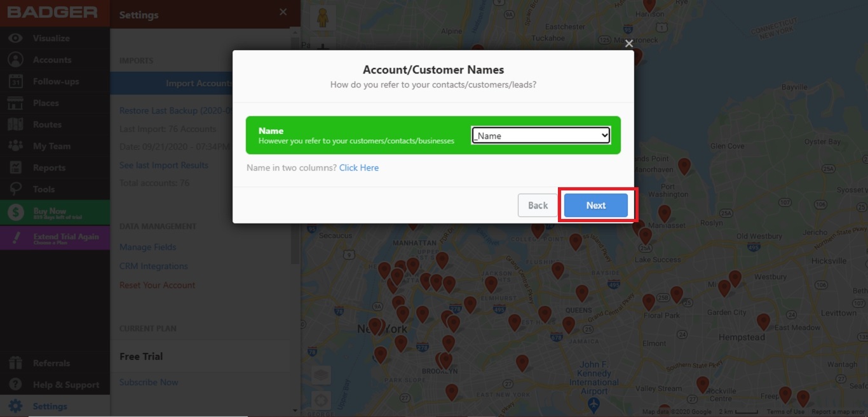Click the Tools pin icon
The height and width of the screenshot is (417, 868).
(x=15, y=189)
